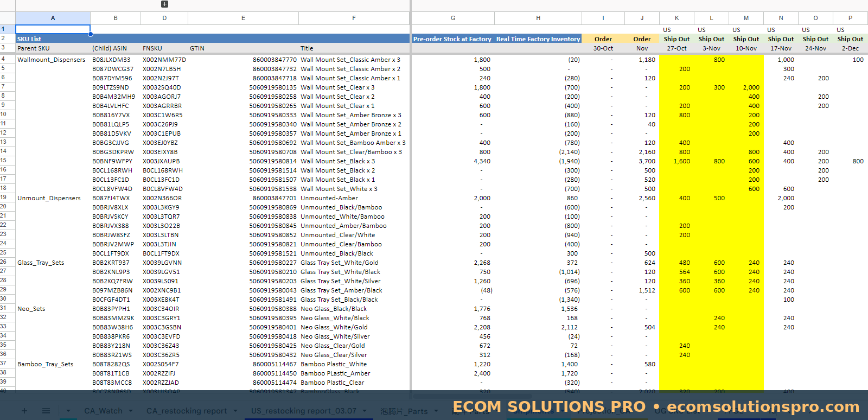Click the '30-Oct' order date cell

pos(603,48)
